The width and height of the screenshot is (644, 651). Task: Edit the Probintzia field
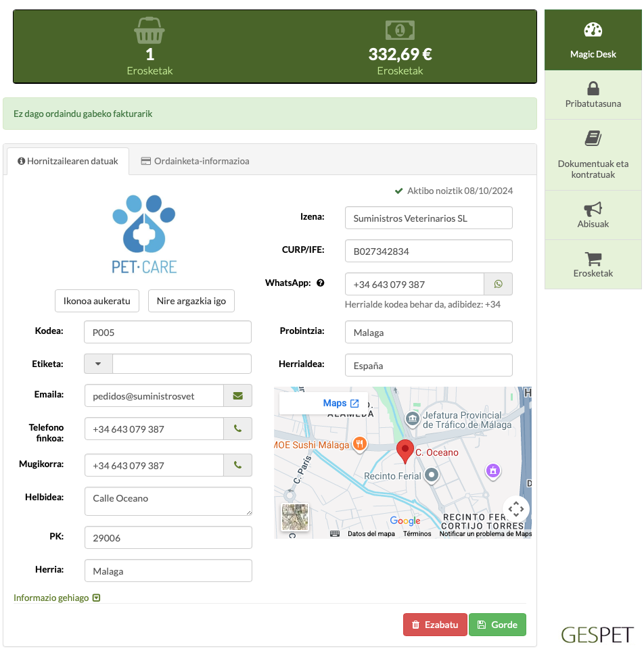coord(428,332)
